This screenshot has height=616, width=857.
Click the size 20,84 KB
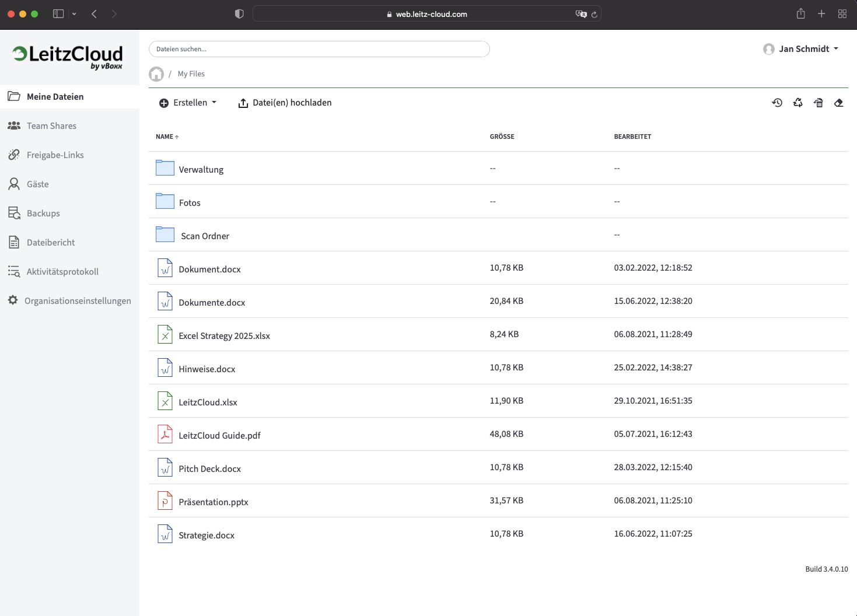507,301
